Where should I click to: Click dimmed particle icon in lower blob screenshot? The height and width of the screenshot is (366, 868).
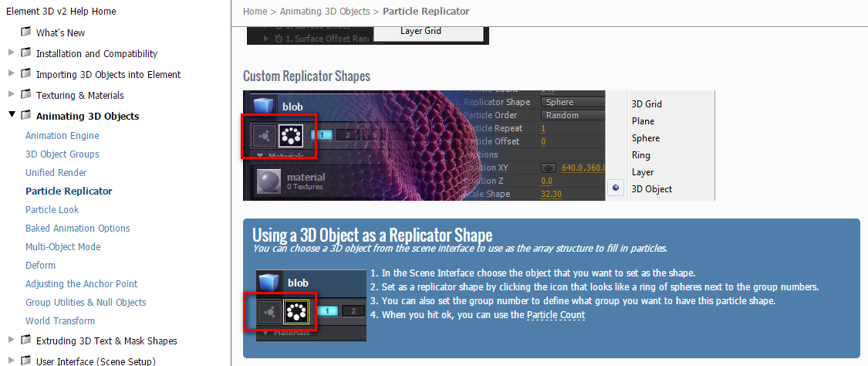[x=270, y=312]
